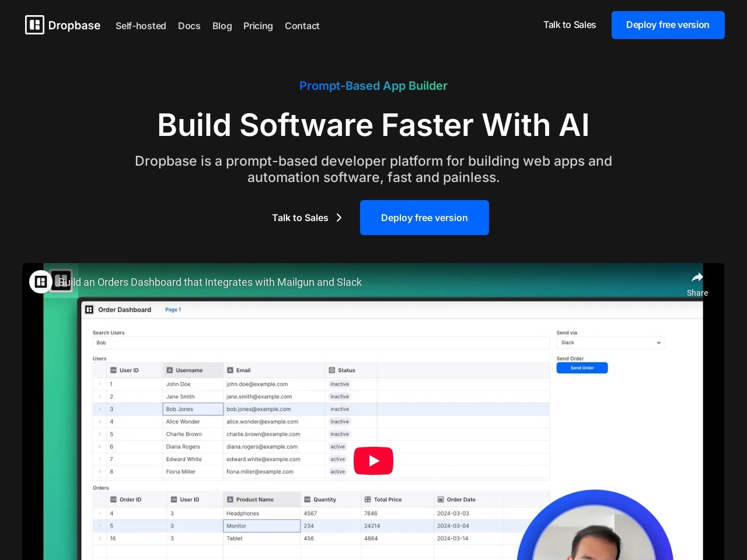The width and height of the screenshot is (747, 560).
Task: Open the Slack dropdown in the video preview
Action: coord(611,342)
